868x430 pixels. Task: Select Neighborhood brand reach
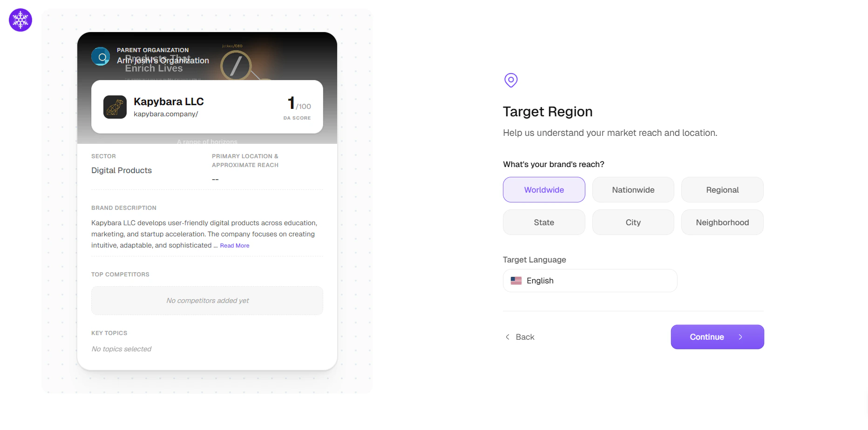click(722, 222)
